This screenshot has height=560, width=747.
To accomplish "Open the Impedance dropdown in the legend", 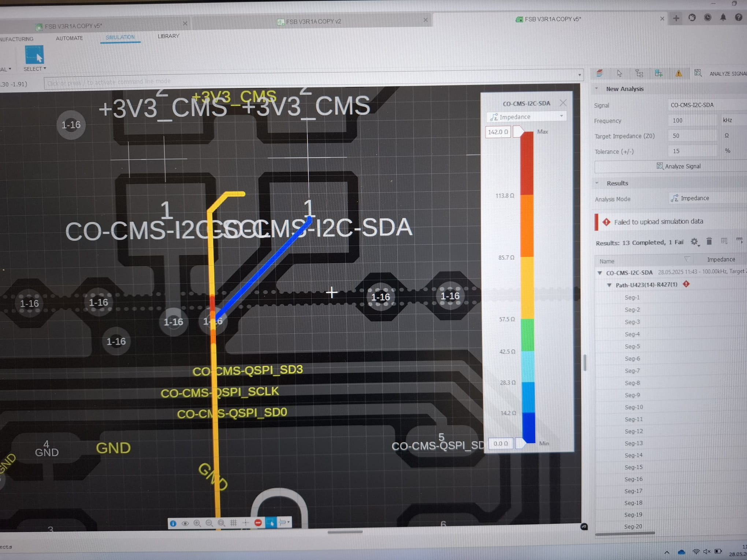I will pos(526,117).
